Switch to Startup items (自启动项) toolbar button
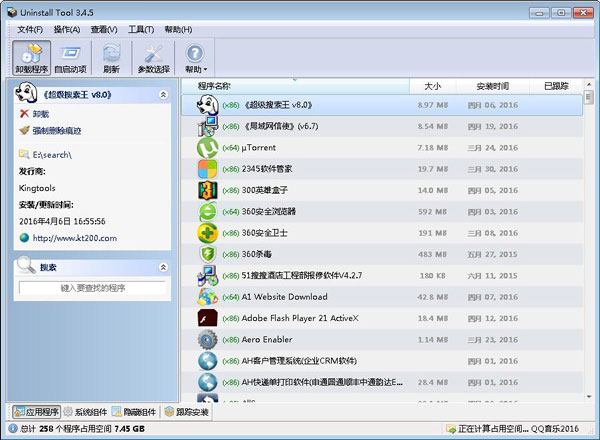 [x=71, y=58]
